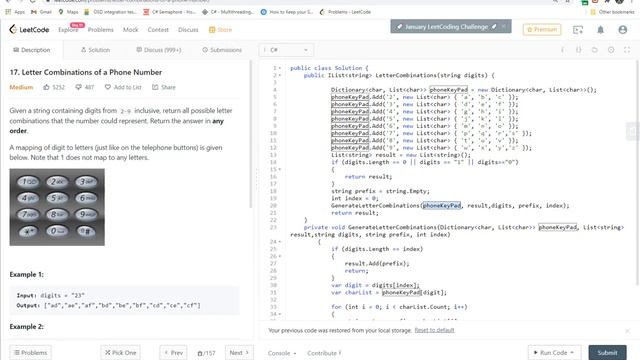Click the reset code icon in editor toolbar
The image size is (640, 360).
pyautogui.click(x=595, y=50)
